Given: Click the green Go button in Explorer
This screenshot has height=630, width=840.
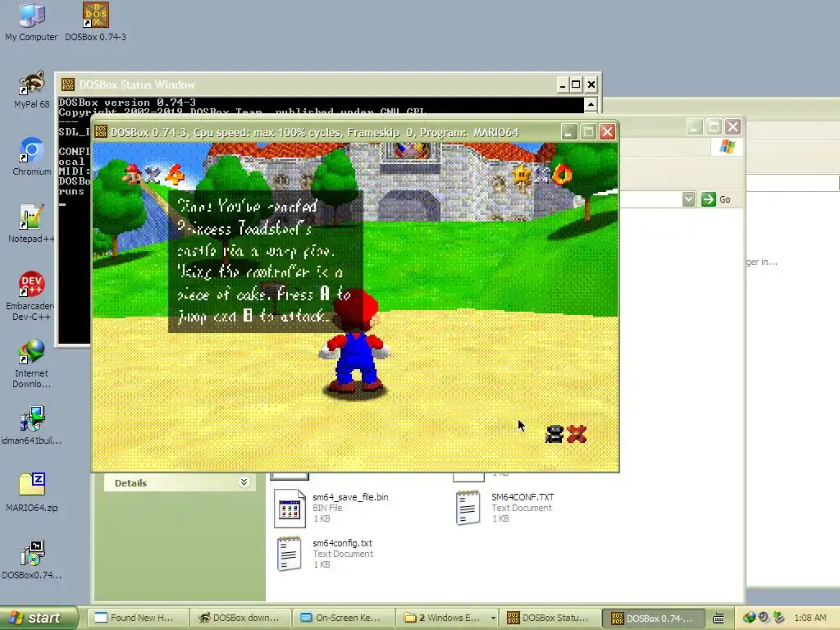Looking at the screenshot, I should point(716,199).
